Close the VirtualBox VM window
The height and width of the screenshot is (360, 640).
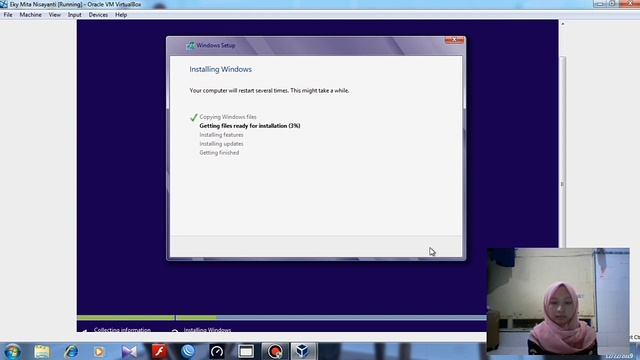click(629, 4)
